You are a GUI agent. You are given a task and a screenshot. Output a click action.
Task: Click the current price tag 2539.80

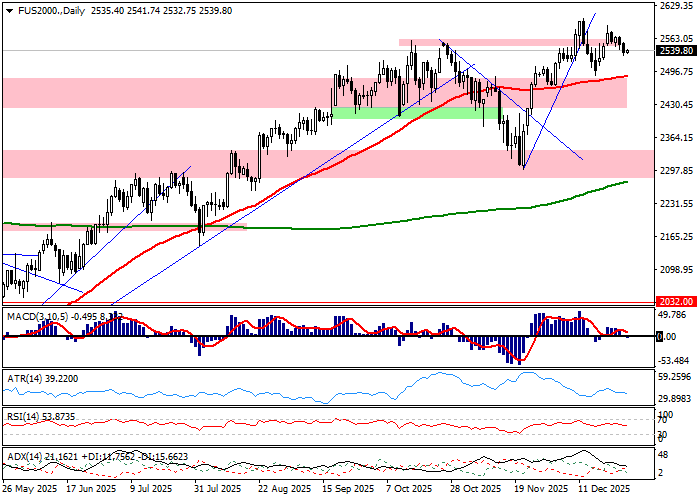677,50
